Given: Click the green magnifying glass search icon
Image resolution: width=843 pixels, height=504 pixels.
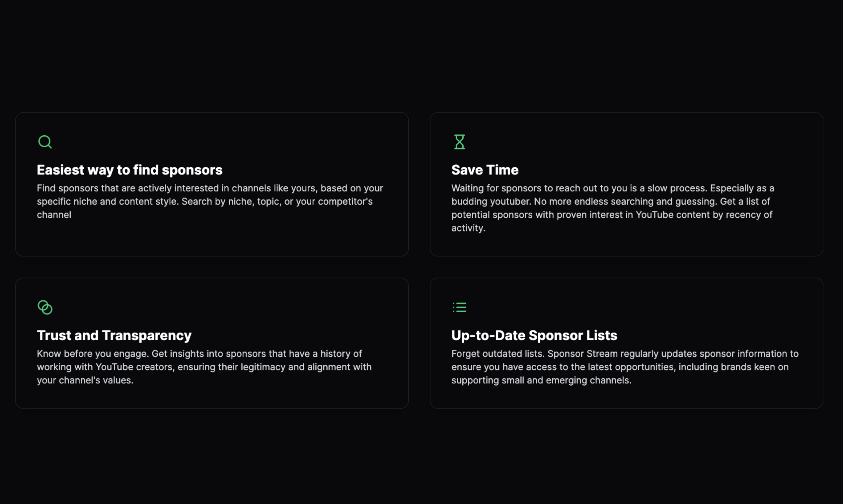Looking at the screenshot, I should coord(45,142).
